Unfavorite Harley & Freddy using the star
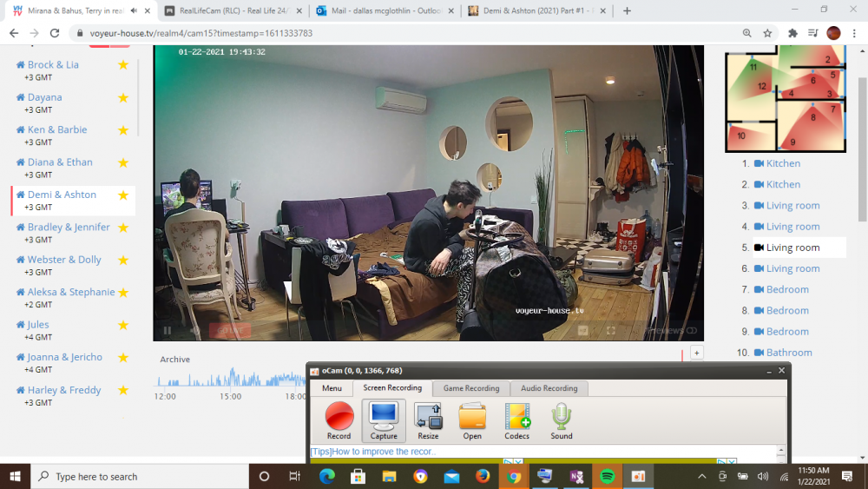Image resolution: width=868 pixels, height=489 pixels. pos(123,390)
